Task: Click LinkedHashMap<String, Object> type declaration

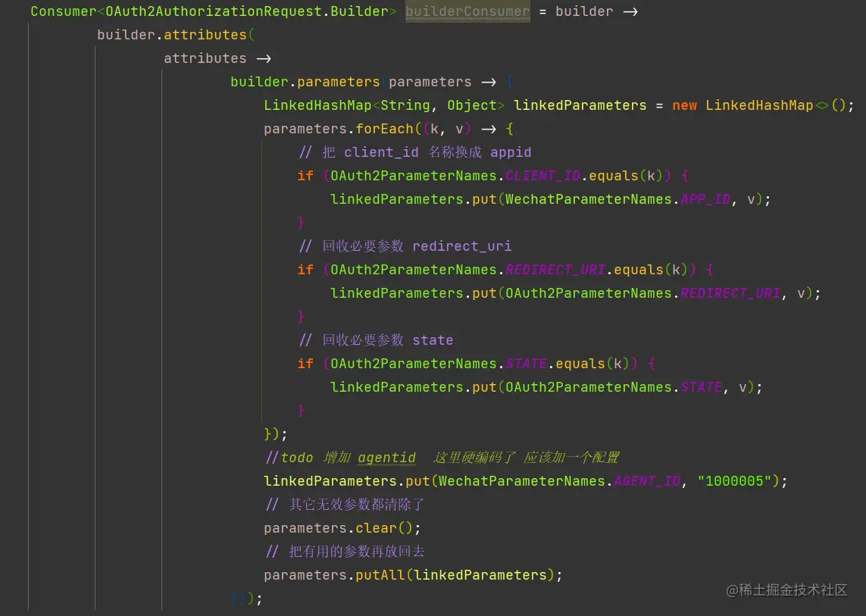Action: tap(384, 105)
